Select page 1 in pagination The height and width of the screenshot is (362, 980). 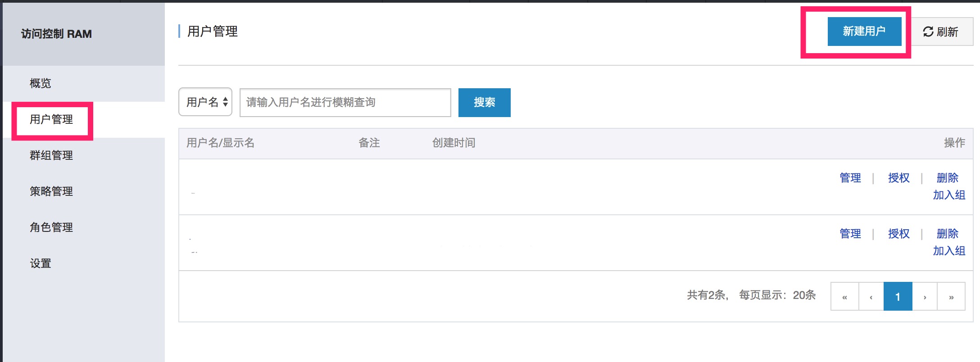point(898,297)
